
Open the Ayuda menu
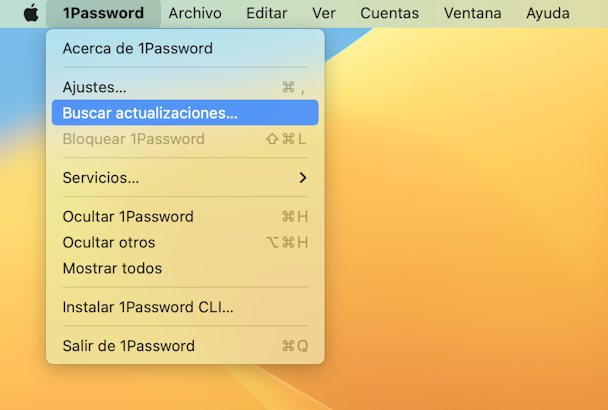coord(548,13)
